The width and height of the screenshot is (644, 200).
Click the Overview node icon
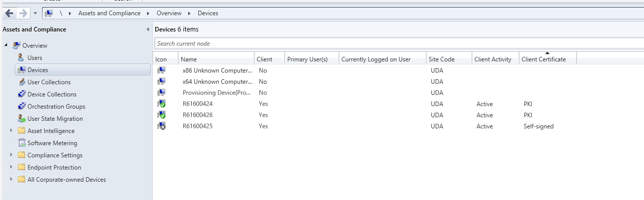pyautogui.click(x=17, y=46)
